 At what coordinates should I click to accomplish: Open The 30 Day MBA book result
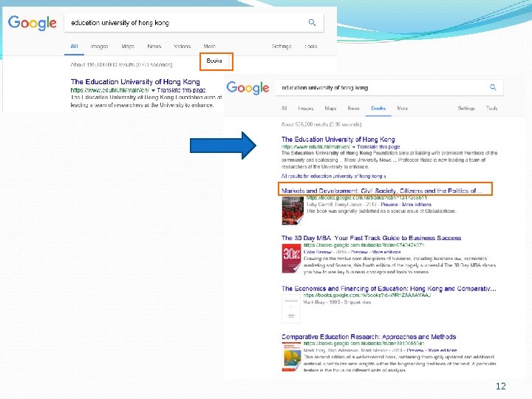[371, 238]
